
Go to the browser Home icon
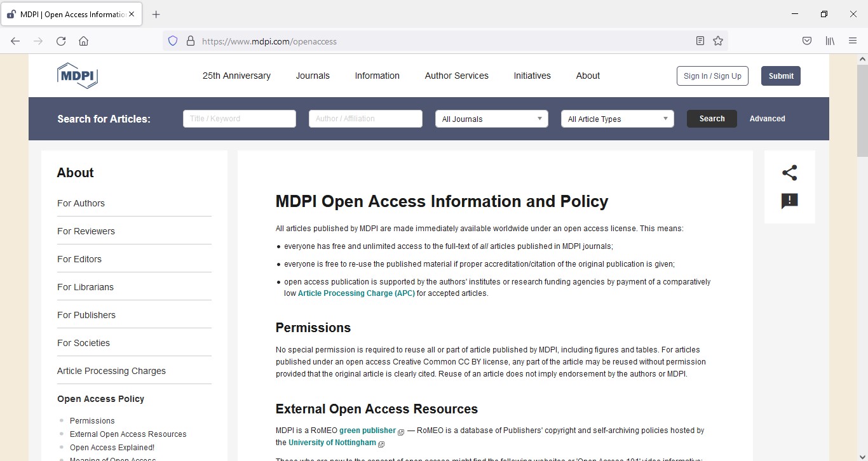point(83,41)
